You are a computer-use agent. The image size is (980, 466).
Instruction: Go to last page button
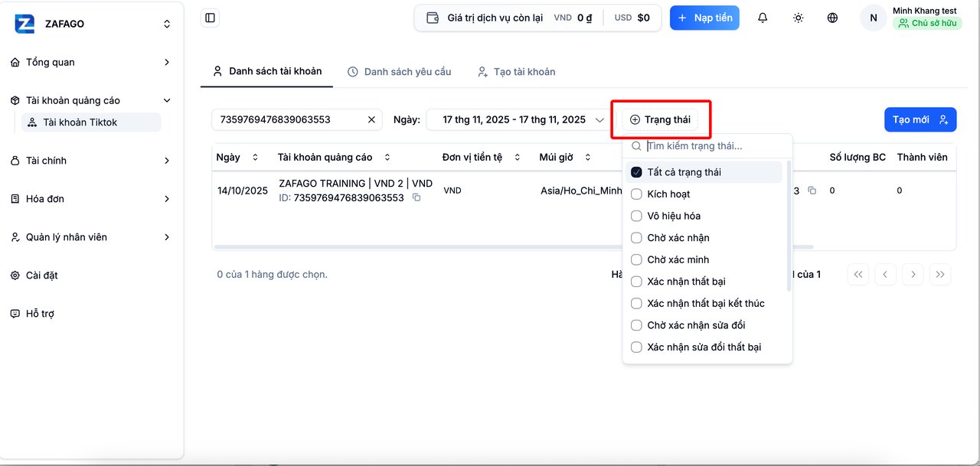pos(940,274)
